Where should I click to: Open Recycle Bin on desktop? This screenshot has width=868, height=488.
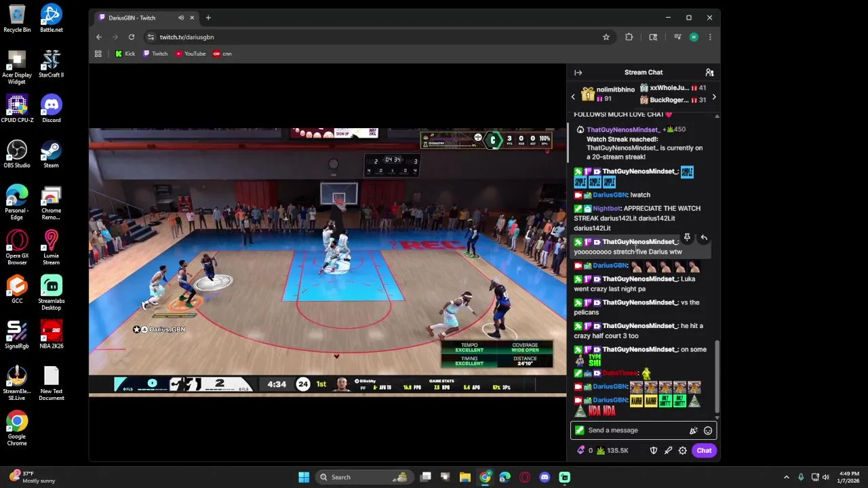coord(17,19)
